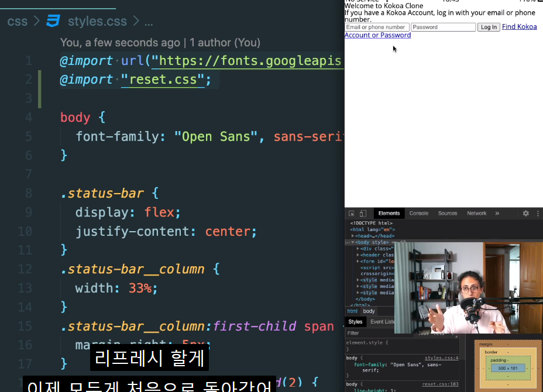The image size is (543, 392).
Task: Click the ellipsis at the breadcrumb end
Action: 149,23
